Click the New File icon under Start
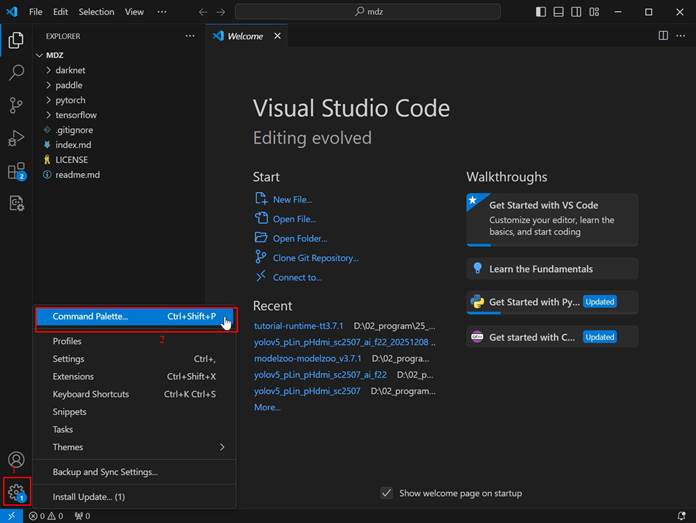The height and width of the screenshot is (523, 696). coord(261,198)
